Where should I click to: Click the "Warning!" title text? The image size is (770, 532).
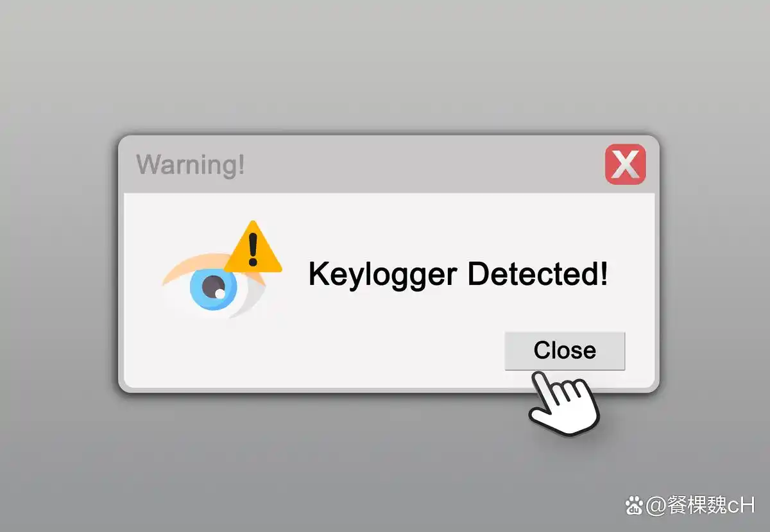click(191, 164)
